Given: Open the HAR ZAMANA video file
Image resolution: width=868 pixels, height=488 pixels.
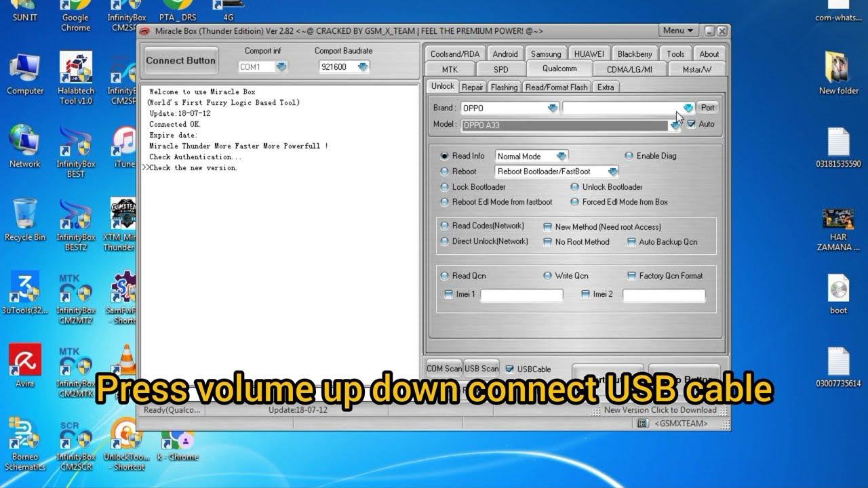Looking at the screenshot, I should point(839,230).
